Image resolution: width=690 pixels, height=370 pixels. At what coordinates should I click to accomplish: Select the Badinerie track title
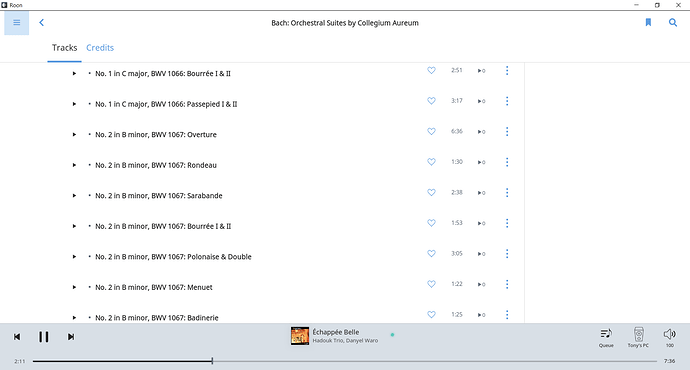(157, 318)
